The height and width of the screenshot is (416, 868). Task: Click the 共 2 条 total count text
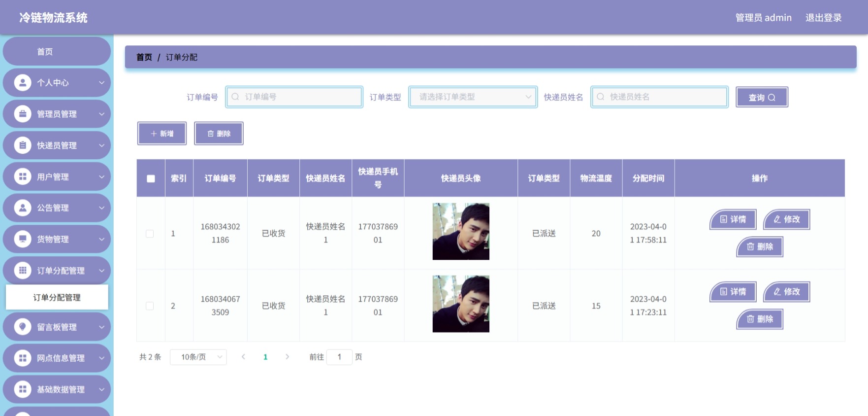click(150, 357)
